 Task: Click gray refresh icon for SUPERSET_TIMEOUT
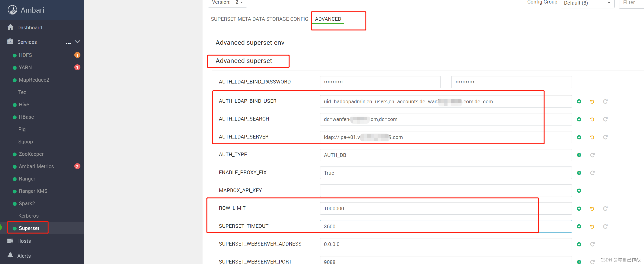[605, 226]
